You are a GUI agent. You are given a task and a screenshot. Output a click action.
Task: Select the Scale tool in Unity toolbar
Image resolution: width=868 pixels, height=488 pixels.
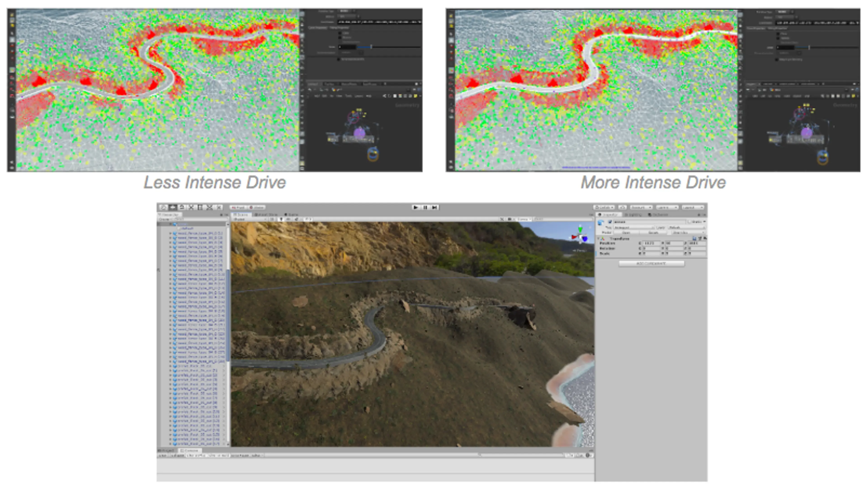point(191,207)
